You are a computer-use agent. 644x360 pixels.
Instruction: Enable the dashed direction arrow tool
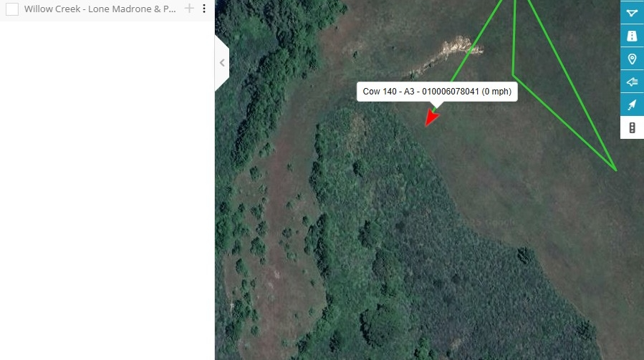(632, 104)
